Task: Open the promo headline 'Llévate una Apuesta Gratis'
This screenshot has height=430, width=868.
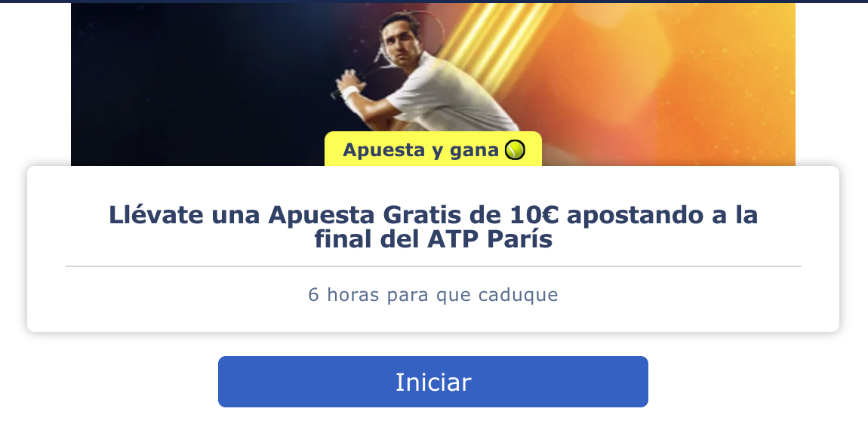Action: coord(433,227)
